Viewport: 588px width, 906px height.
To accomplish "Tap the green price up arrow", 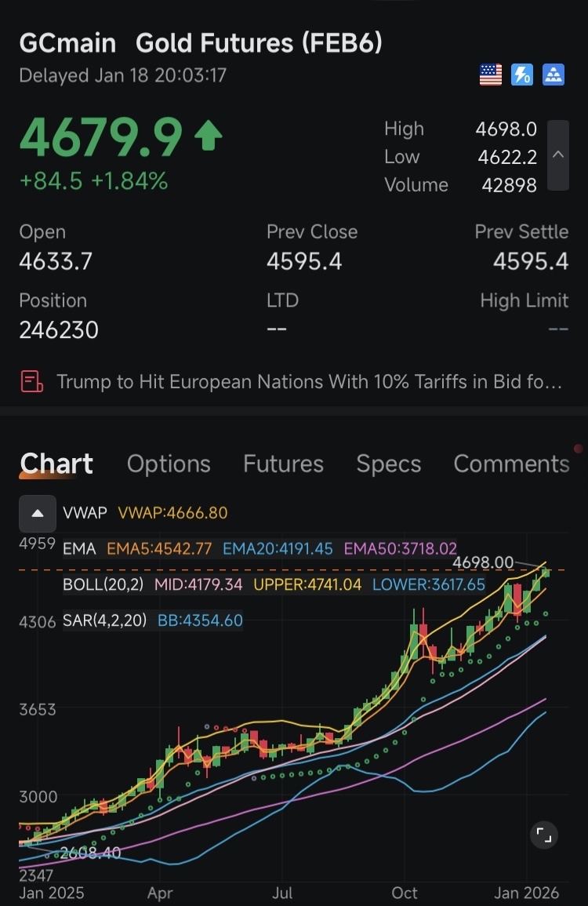I will click(208, 136).
